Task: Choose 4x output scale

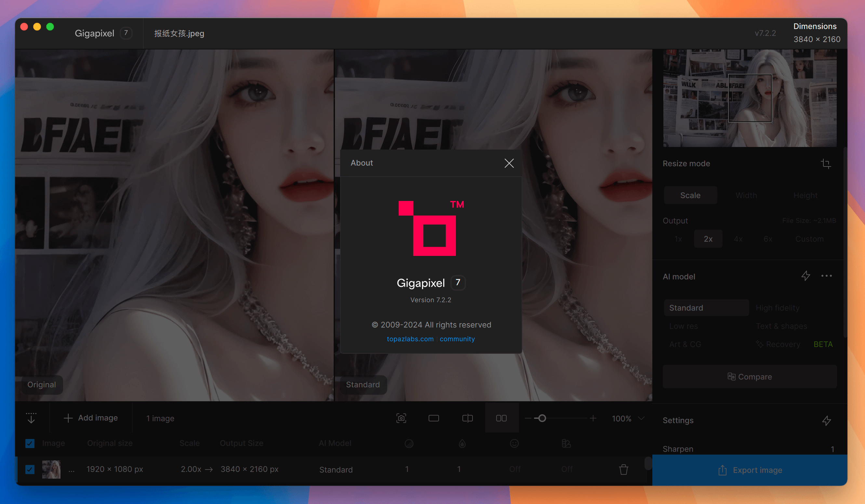Action: [738, 239]
